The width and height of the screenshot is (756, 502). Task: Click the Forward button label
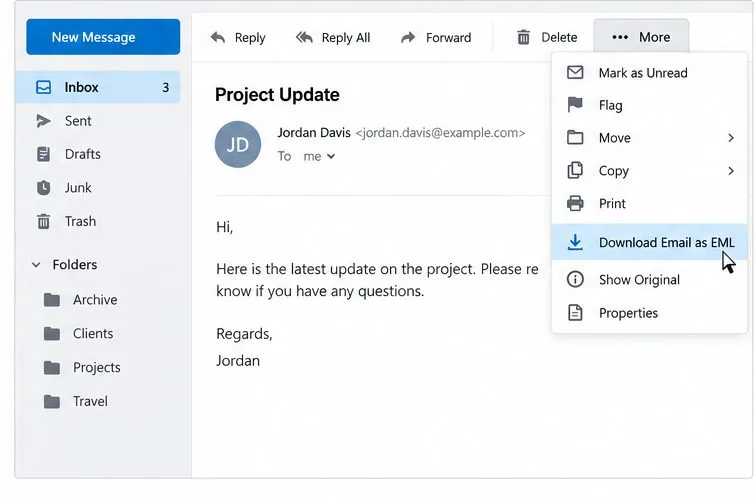(448, 38)
